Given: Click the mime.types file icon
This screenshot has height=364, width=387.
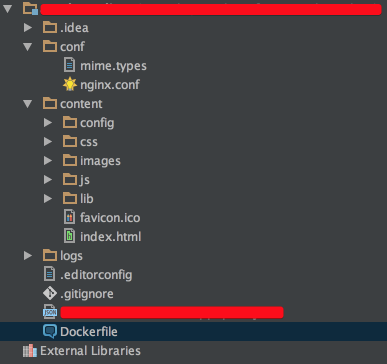Looking at the screenshot, I should click(69, 65).
